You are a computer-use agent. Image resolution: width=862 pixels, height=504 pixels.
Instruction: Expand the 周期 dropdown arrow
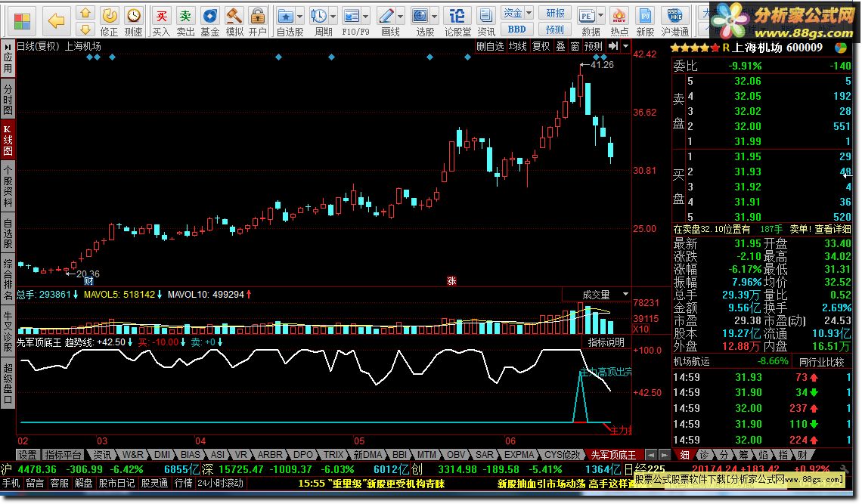point(333,17)
